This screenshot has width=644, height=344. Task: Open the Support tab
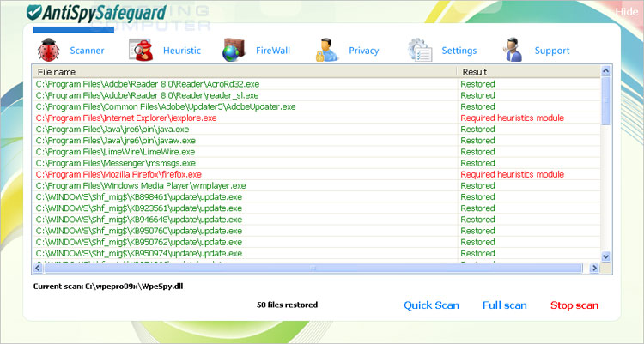pos(552,51)
